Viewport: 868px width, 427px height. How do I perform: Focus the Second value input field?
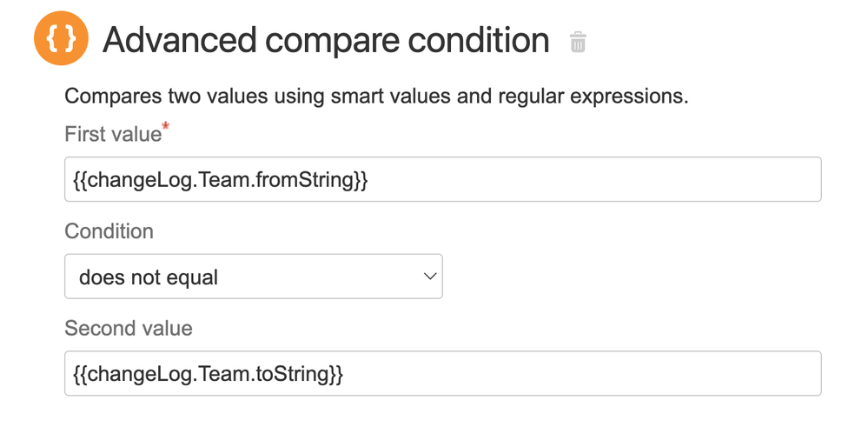pos(443,373)
